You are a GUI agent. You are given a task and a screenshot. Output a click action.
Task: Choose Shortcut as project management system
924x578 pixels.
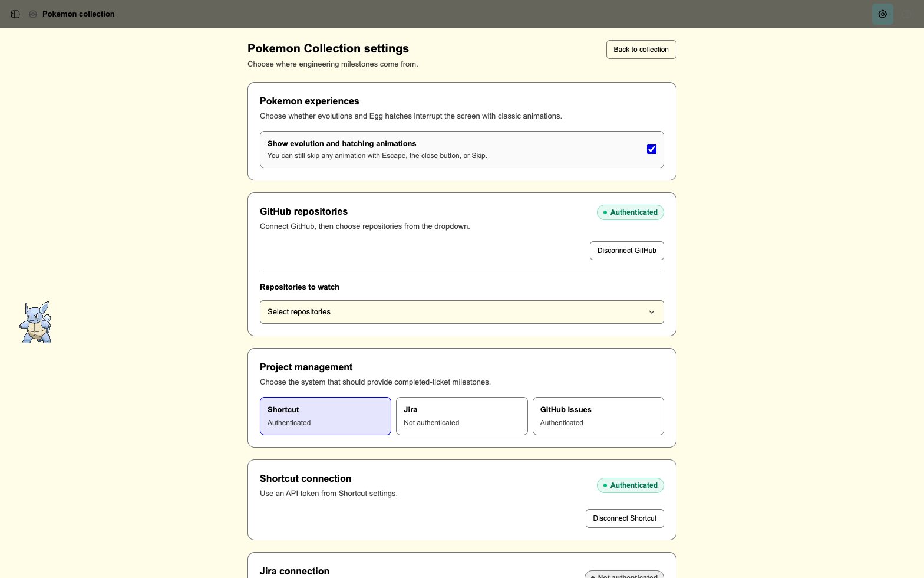pyautogui.click(x=325, y=416)
